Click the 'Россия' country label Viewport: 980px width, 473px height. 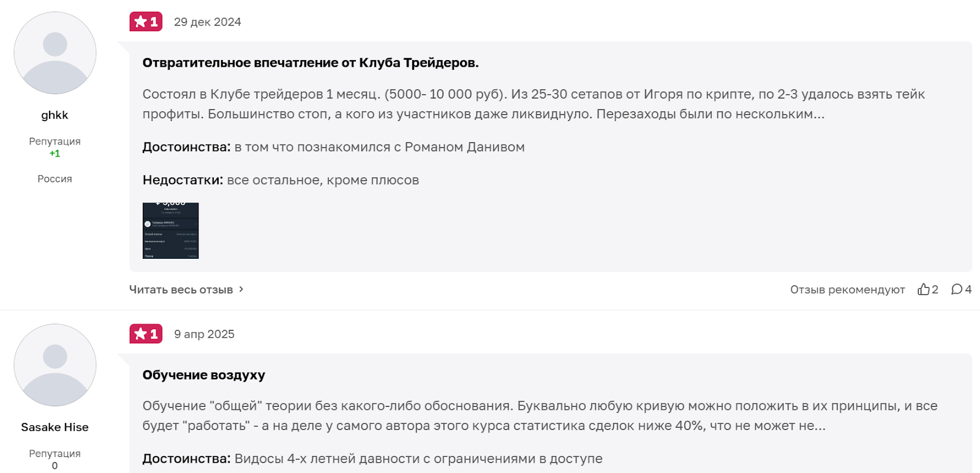click(x=55, y=179)
